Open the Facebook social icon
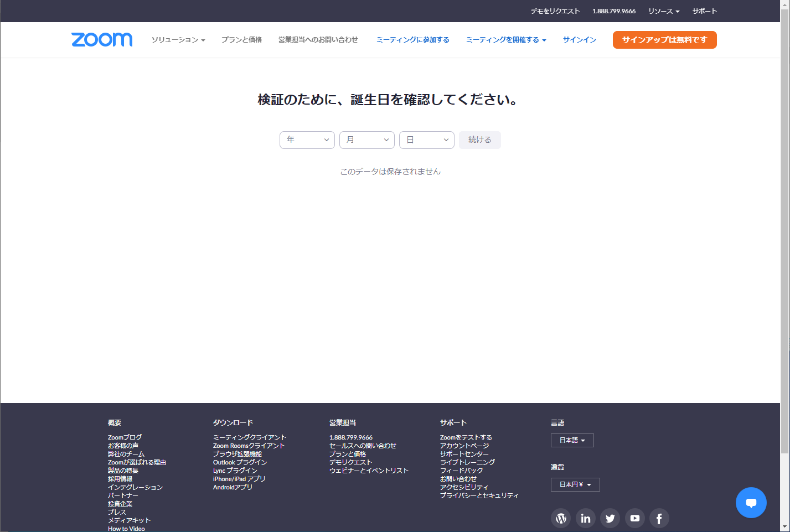This screenshot has width=790, height=532. coord(659,518)
